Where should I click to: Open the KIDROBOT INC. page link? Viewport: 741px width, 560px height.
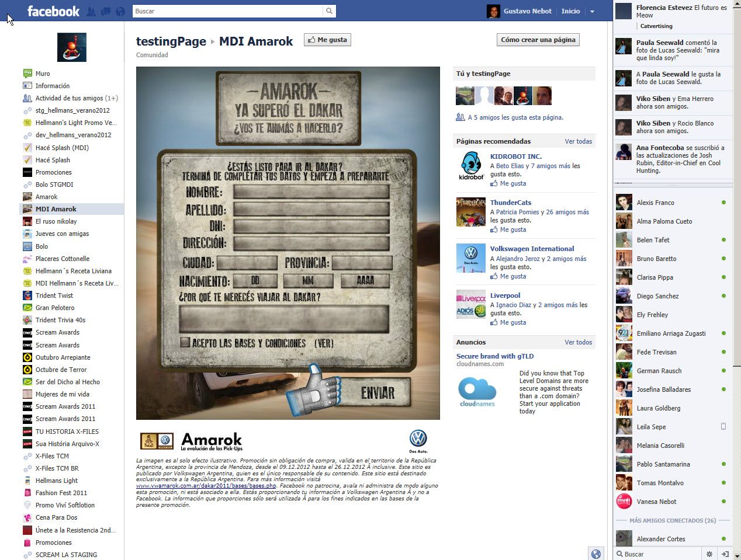point(516,156)
